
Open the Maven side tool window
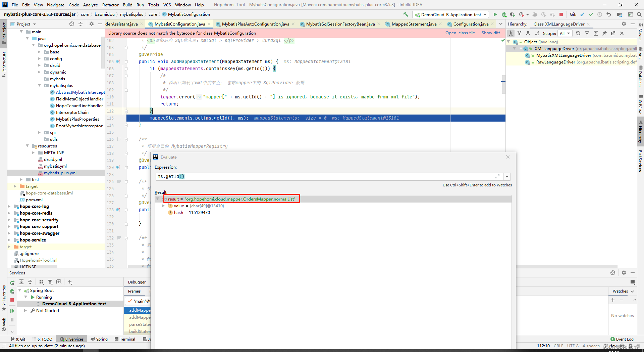coord(640,32)
